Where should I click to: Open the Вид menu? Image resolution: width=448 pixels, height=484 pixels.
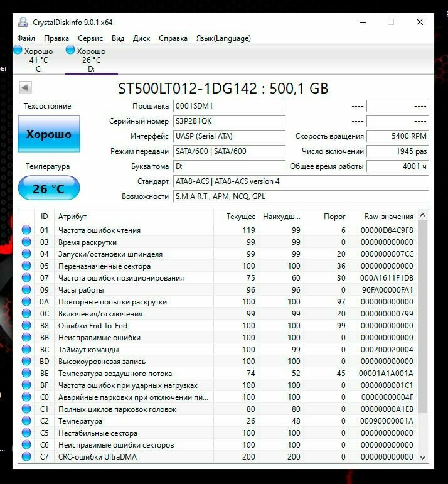point(118,38)
